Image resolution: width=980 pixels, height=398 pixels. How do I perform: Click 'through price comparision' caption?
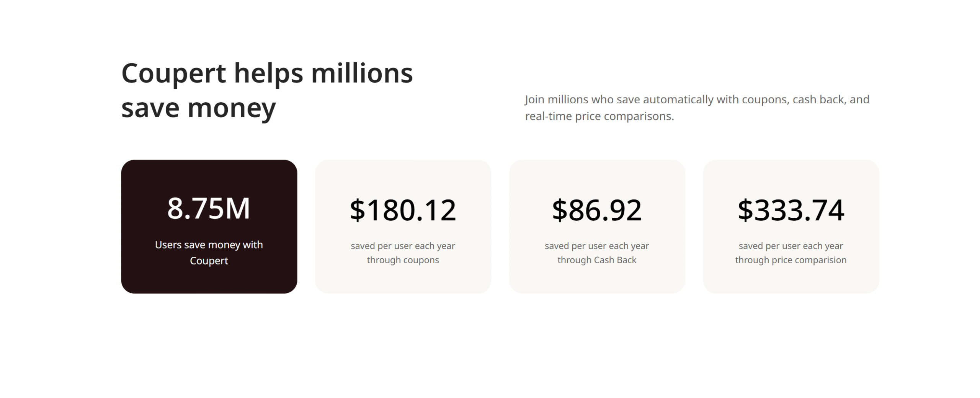click(791, 260)
